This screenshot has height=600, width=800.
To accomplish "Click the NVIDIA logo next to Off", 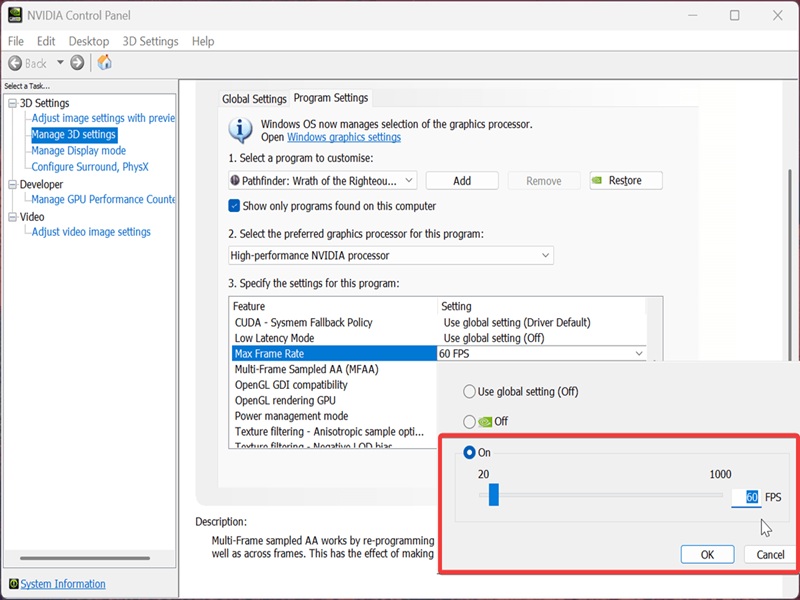I will [485, 422].
